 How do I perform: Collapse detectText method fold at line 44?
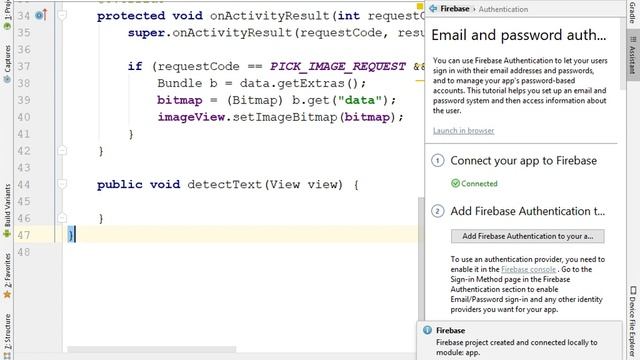62,184
